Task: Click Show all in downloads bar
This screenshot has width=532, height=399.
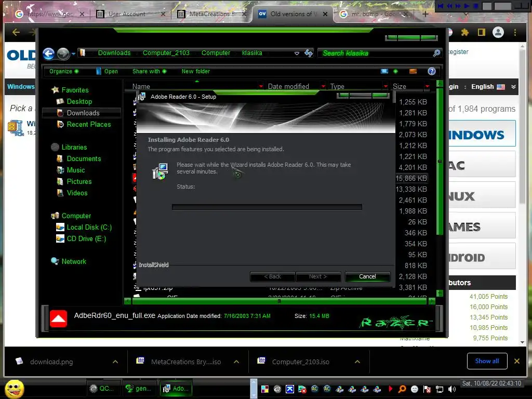Action: [x=487, y=361]
